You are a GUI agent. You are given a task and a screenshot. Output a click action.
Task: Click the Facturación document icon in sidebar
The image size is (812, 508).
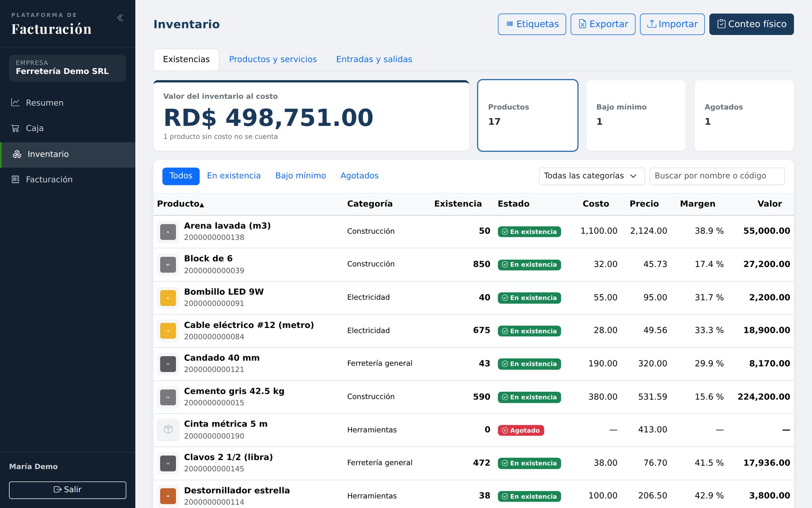point(15,179)
